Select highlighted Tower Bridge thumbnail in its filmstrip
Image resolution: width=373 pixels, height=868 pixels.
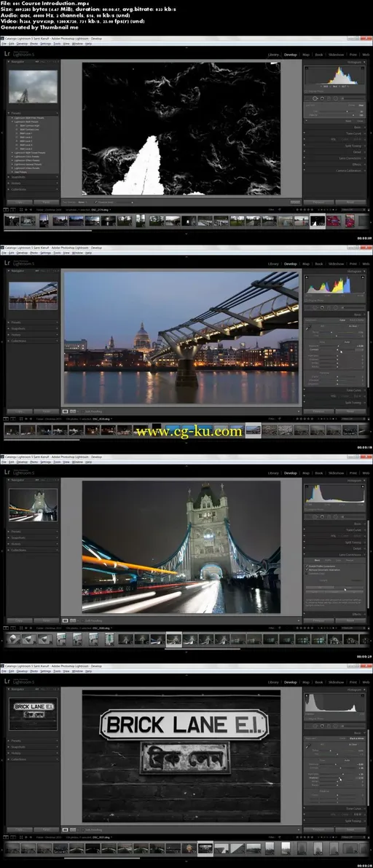click(x=174, y=639)
